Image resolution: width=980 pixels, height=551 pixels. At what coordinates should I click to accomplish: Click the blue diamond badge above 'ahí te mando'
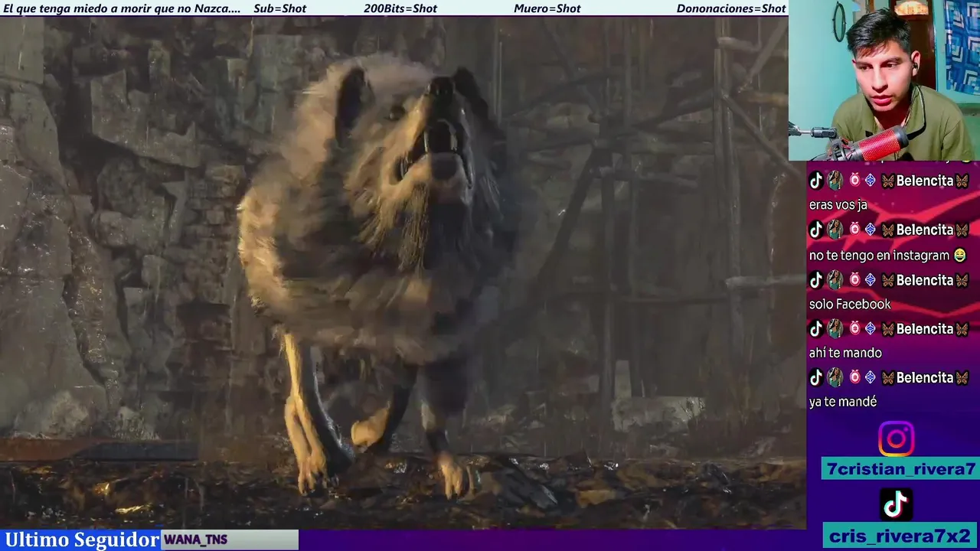point(870,329)
